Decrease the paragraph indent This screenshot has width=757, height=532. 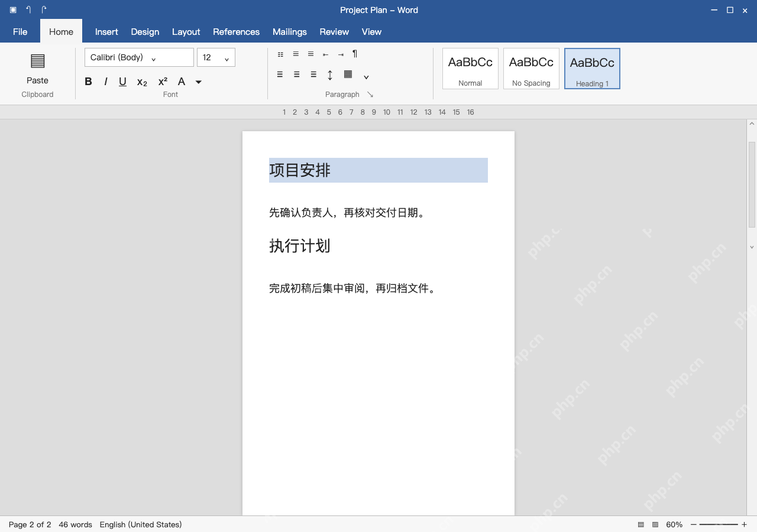pos(325,54)
